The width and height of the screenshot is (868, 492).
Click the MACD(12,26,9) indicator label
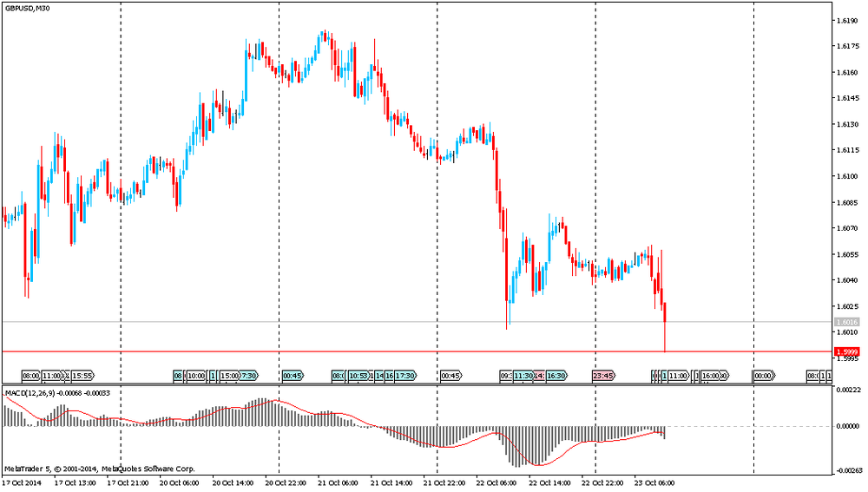click(x=57, y=393)
